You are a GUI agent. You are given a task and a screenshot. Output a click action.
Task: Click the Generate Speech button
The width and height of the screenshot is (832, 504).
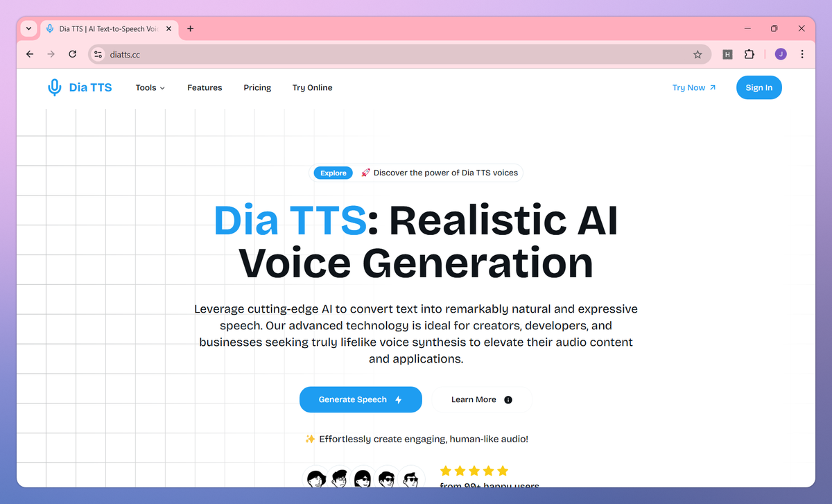coord(361,399)
